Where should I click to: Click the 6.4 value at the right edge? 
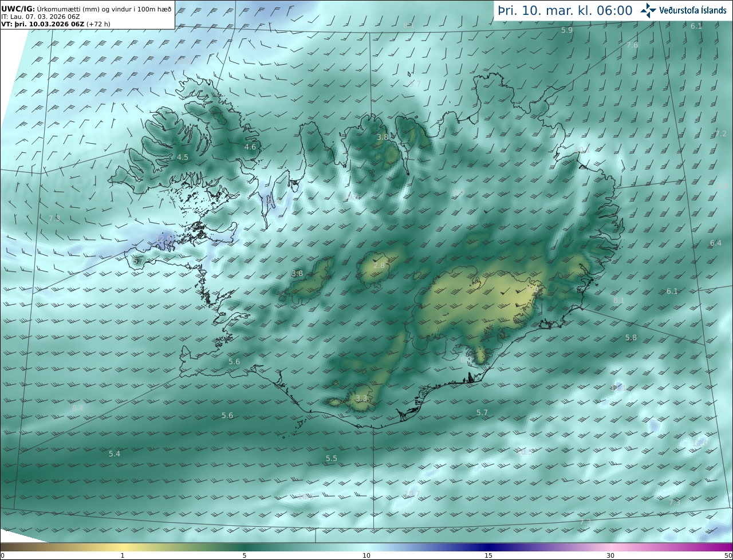point(716,243)
